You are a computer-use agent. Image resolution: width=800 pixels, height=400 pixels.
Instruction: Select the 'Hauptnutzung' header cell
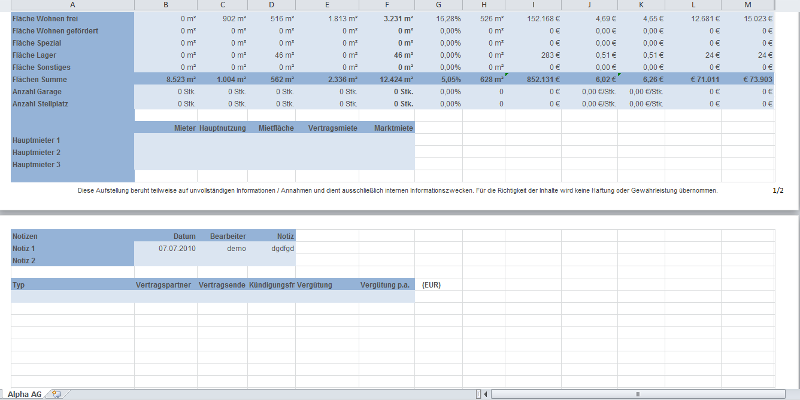[x=222, y=128]
